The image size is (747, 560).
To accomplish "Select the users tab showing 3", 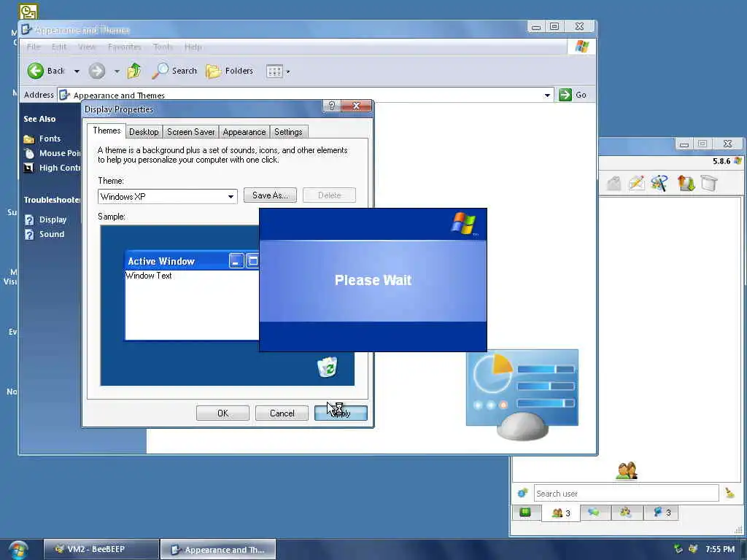I will click(561, 513).
